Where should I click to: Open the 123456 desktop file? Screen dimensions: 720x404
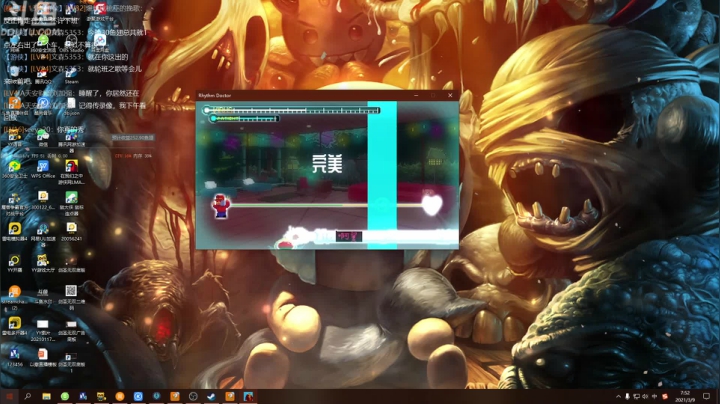pyautogui.click(x=14, y=358)
